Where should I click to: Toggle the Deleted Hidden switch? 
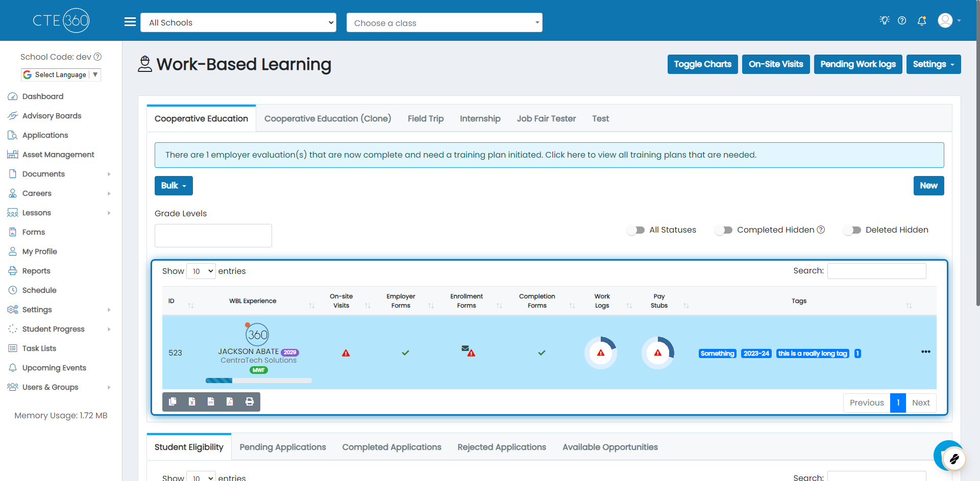852,230
